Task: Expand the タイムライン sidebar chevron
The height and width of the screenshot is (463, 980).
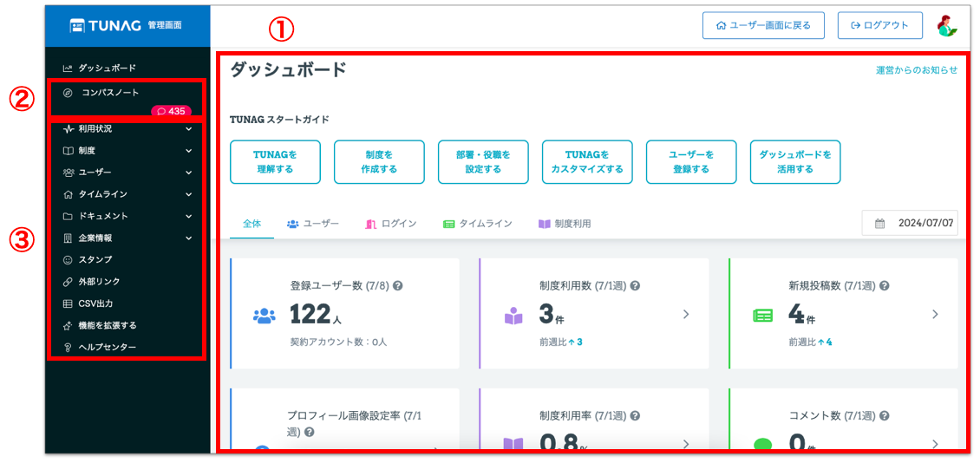Action: point(189,194)
